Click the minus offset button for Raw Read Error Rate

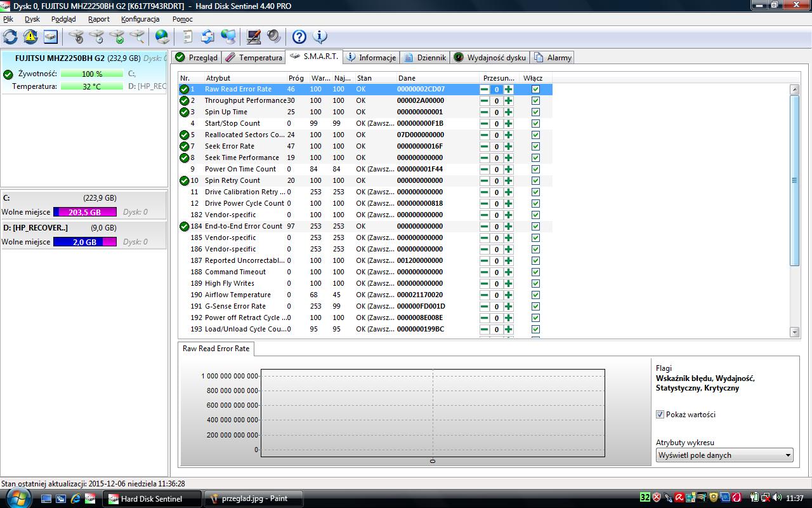(x=485, y=90)
